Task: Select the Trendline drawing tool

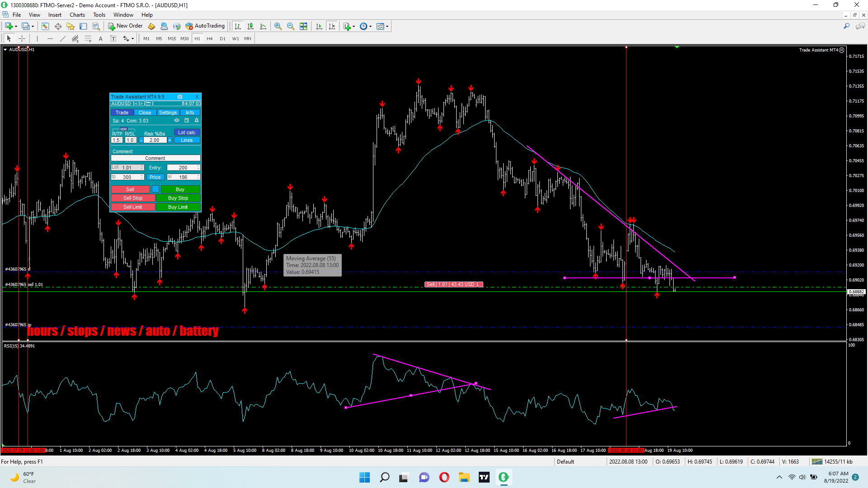Action: tap(62, 38)
